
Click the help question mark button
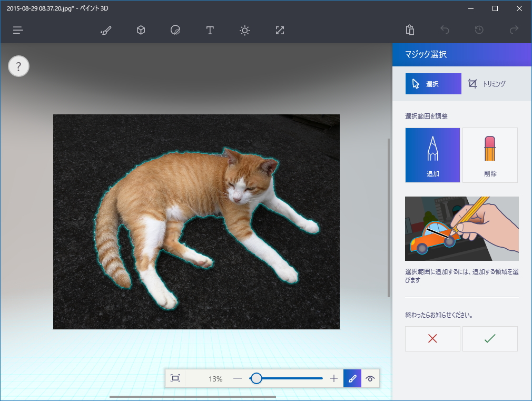point(18,66)
